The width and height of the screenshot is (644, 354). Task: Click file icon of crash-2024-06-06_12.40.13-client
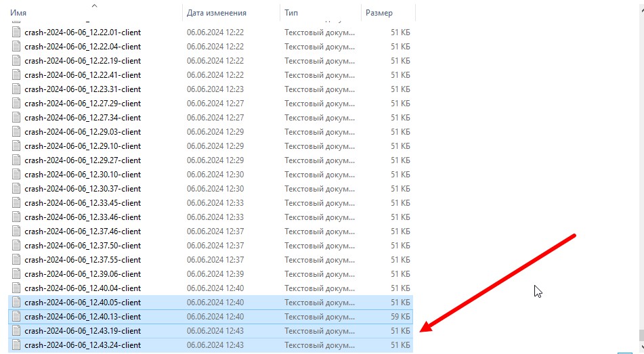click(17, 317)
